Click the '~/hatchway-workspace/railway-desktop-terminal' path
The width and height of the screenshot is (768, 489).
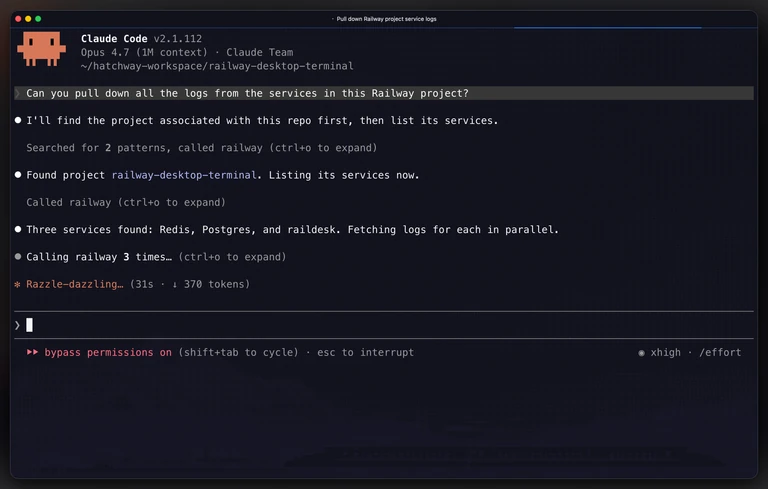[x=217, y=66]
